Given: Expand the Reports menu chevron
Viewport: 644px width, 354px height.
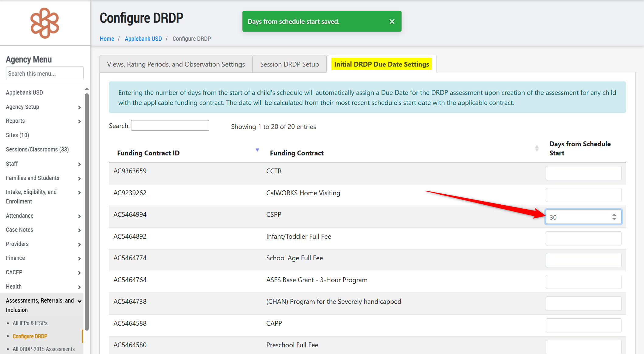Looking at the screenshot, I should 79,121.
